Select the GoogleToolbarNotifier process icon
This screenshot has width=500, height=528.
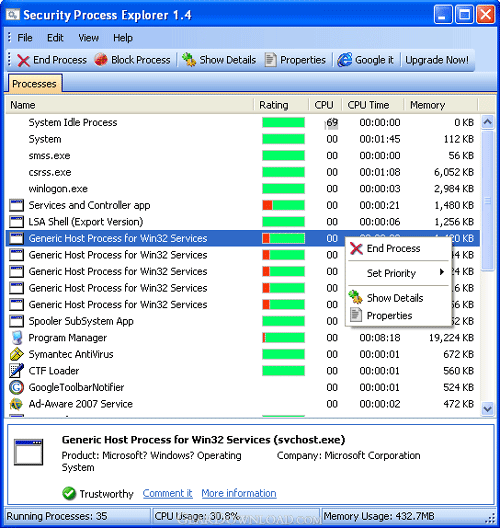16,387
